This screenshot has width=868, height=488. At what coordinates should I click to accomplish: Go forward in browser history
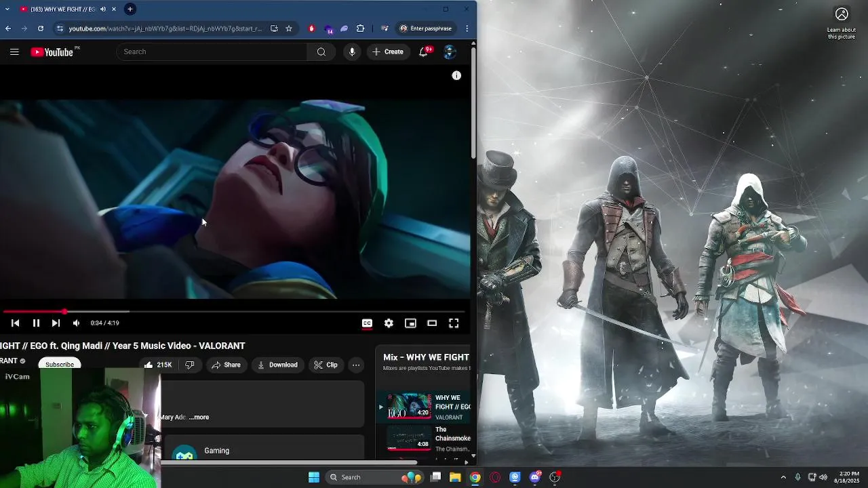(x=24, y=28)
